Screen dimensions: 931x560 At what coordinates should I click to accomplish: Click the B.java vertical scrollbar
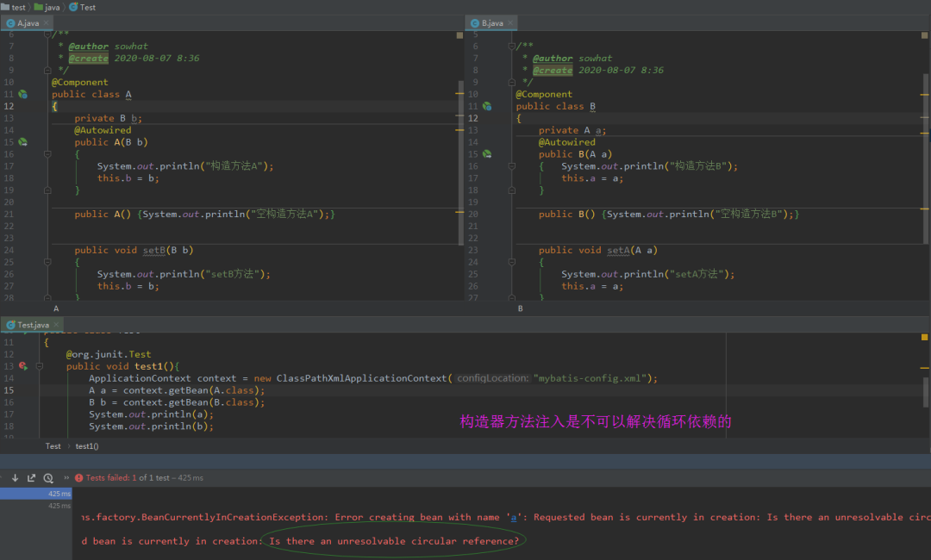point(926,158)
